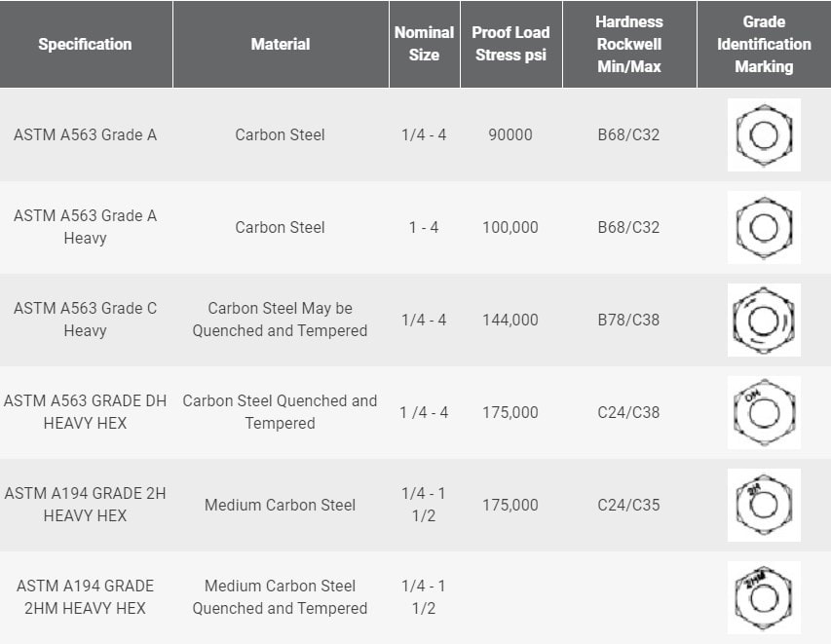Select the ASTM A563 GRADE DH HEAVY HEX cell
Viewport: 831px width, 644px height.
[85, 412]
